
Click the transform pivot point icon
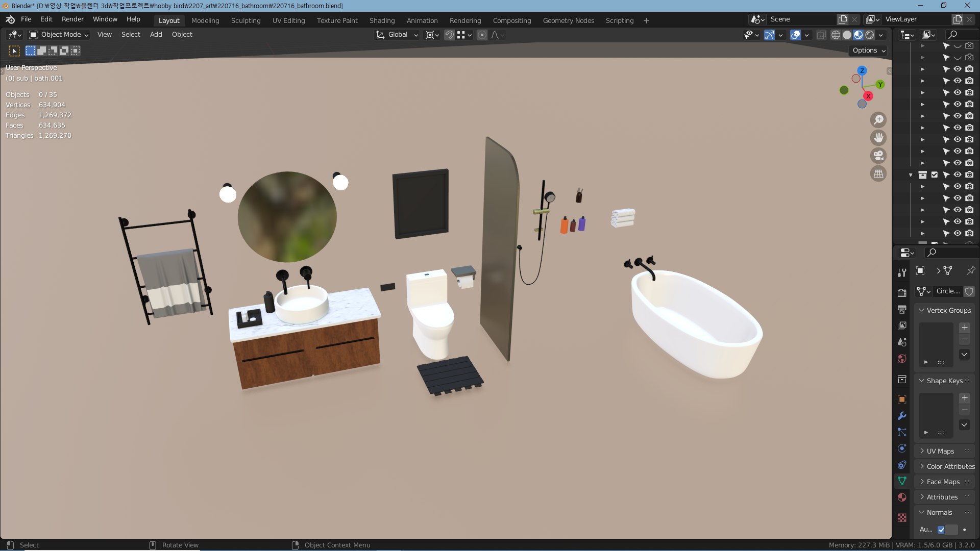coord(432,35)
